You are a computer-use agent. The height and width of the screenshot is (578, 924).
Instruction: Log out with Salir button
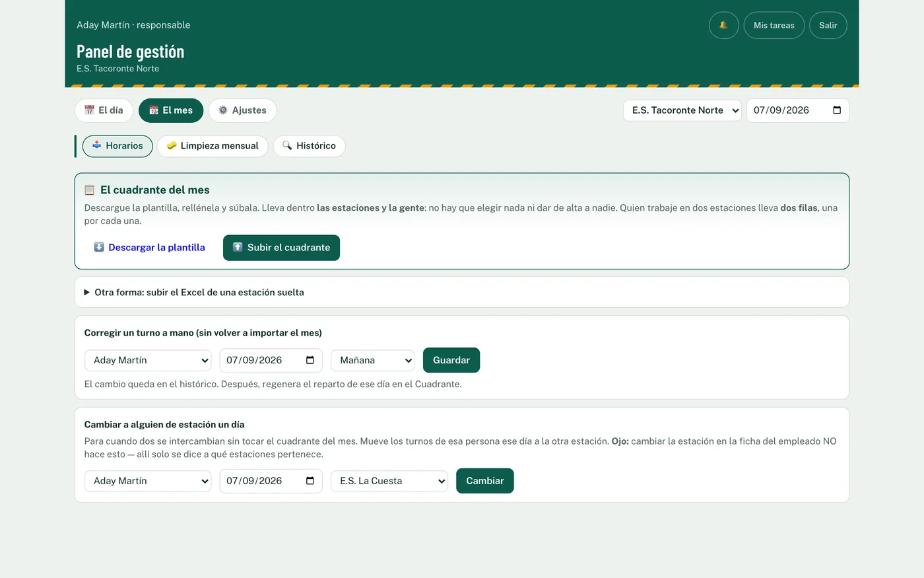pos(828,25)
